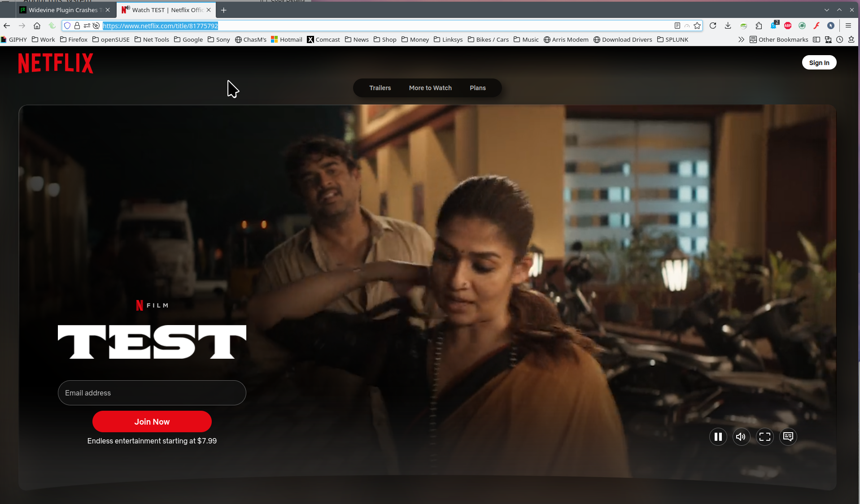Jump to the Plans section
Screen dimensions: 860x504
(478, 88)
